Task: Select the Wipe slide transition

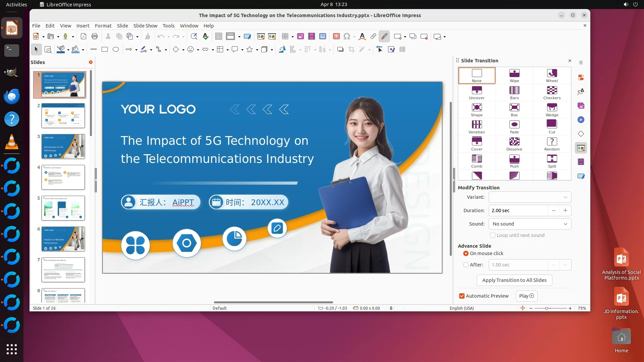Action: pos(514,75)
